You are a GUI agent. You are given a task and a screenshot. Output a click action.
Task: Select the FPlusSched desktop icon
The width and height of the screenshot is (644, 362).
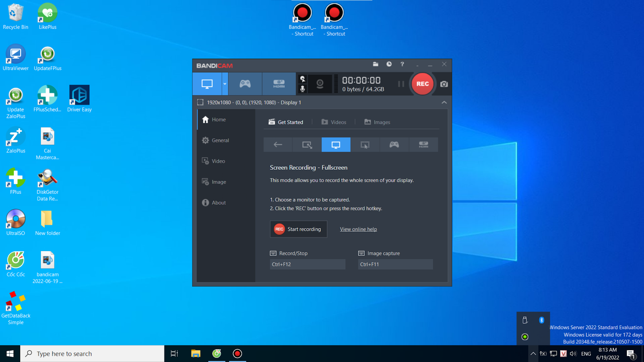pyautogui.click(x=47, y=99)
